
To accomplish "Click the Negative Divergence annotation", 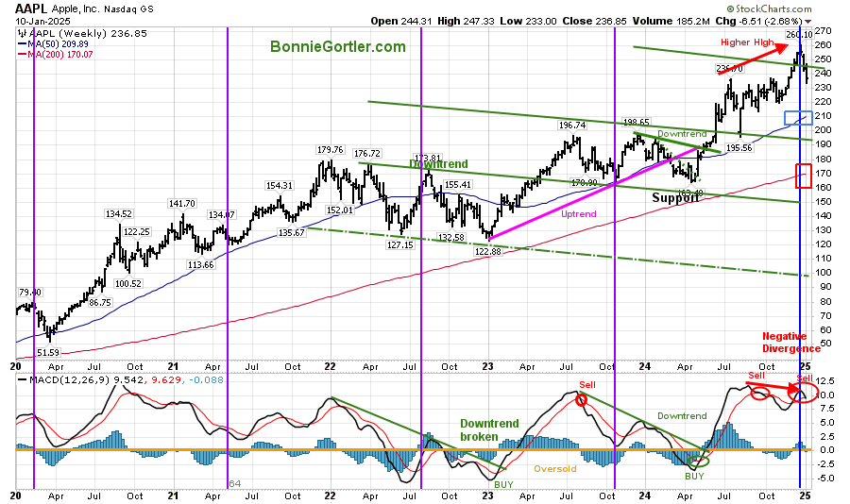I will [x=790, y=343].
